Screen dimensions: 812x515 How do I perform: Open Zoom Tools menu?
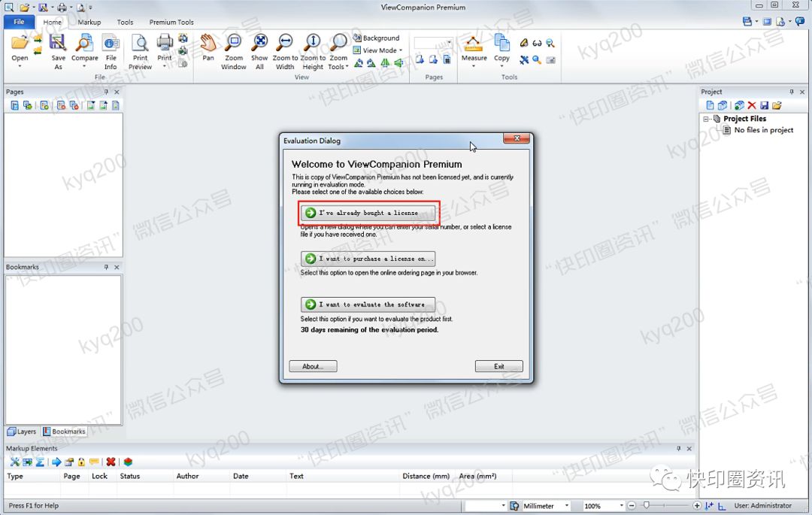[338, 52]
